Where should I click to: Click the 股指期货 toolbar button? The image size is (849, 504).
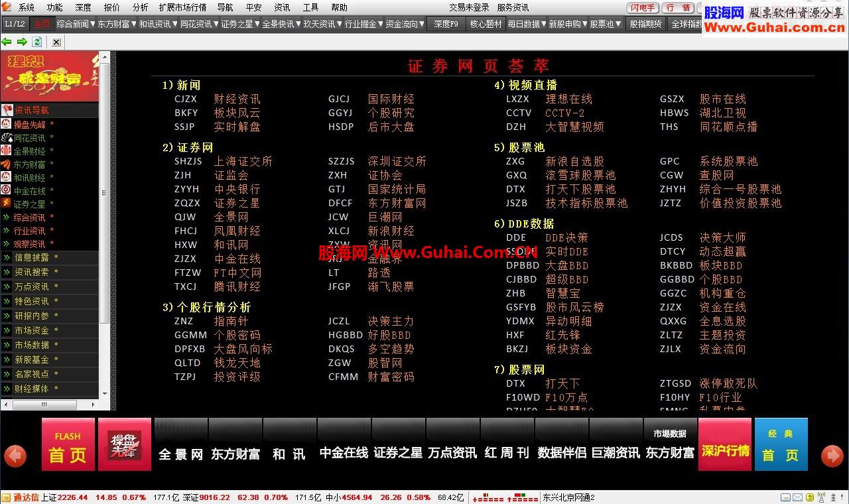coord(645,24)
